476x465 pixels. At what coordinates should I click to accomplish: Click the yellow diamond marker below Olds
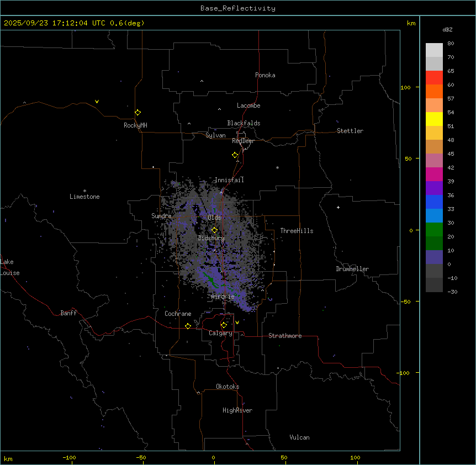pos(215,230)
